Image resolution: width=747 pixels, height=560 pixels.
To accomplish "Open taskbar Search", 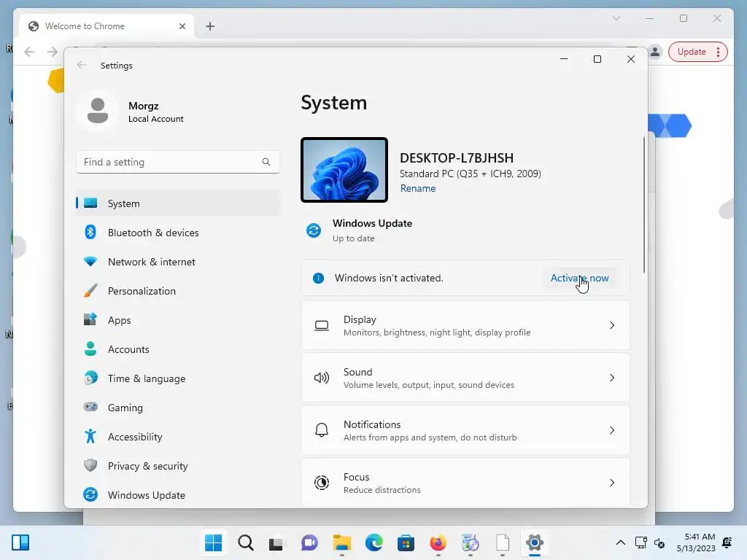I will point(246,542).
